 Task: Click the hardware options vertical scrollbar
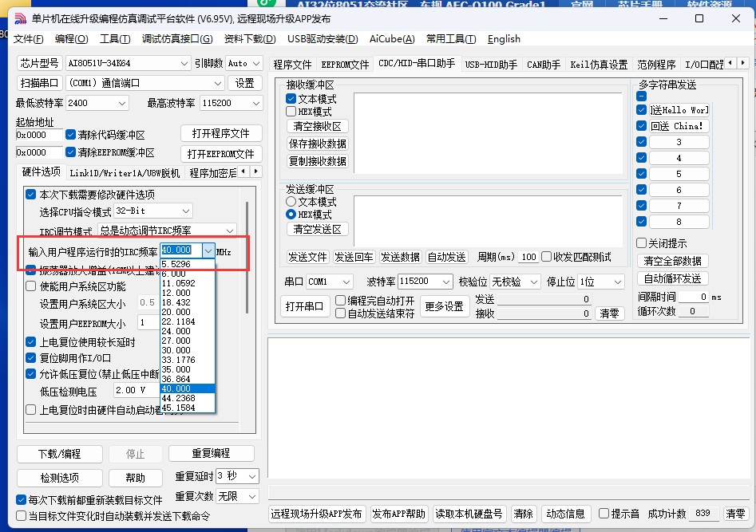click(x=247, y=258)
